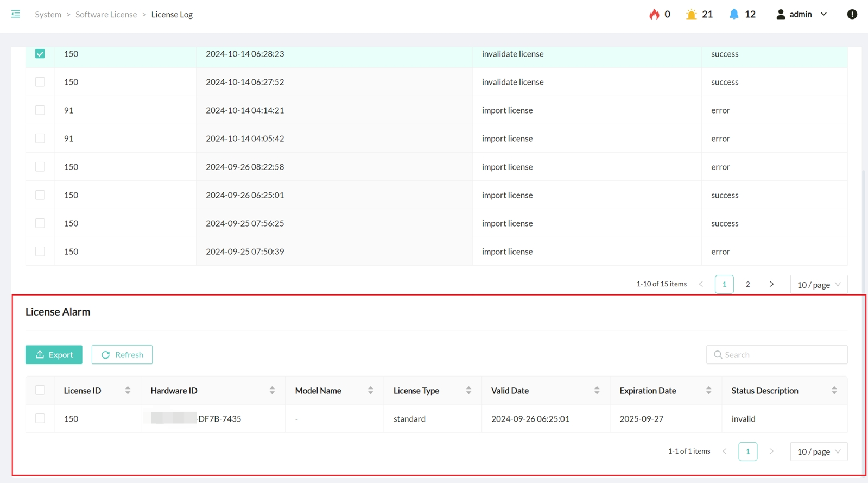The width and height of the screenshot is (868, 483).
Task: Sort by License ID column arrows
Action: coord(128,391)
